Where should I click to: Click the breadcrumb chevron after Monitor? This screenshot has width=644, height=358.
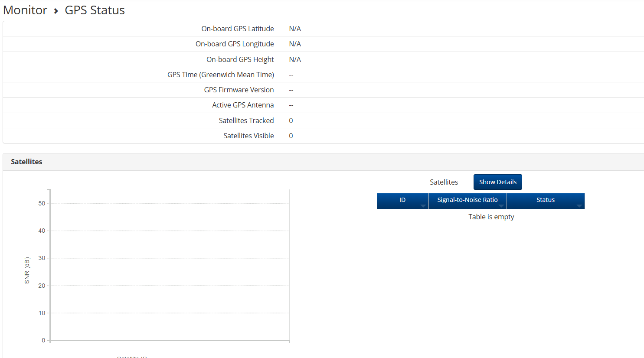point(56,11)
